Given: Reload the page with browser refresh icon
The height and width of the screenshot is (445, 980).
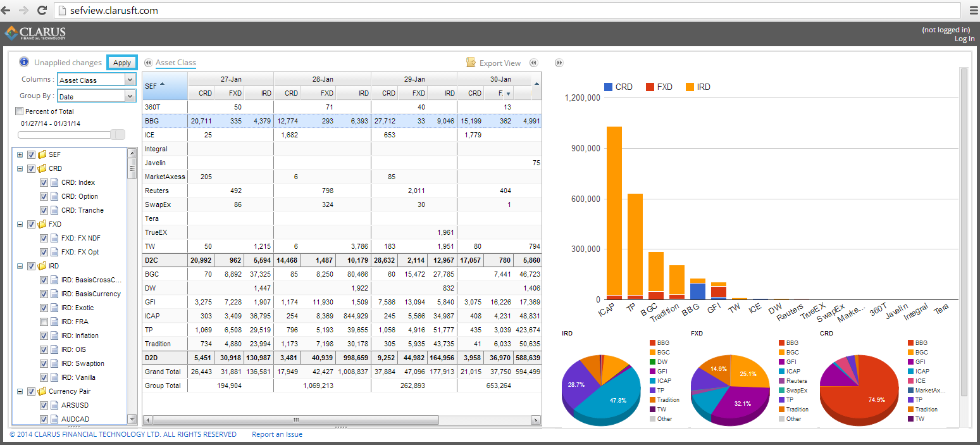Looking at the screenshot, I should pyautogui.click(x=42, y=11).
